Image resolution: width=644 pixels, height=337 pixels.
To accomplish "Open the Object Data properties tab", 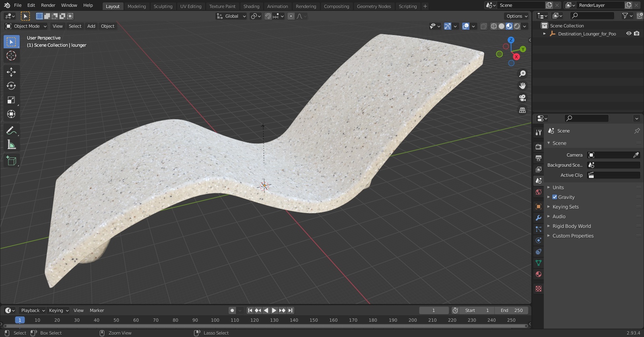I will (538, 263).
